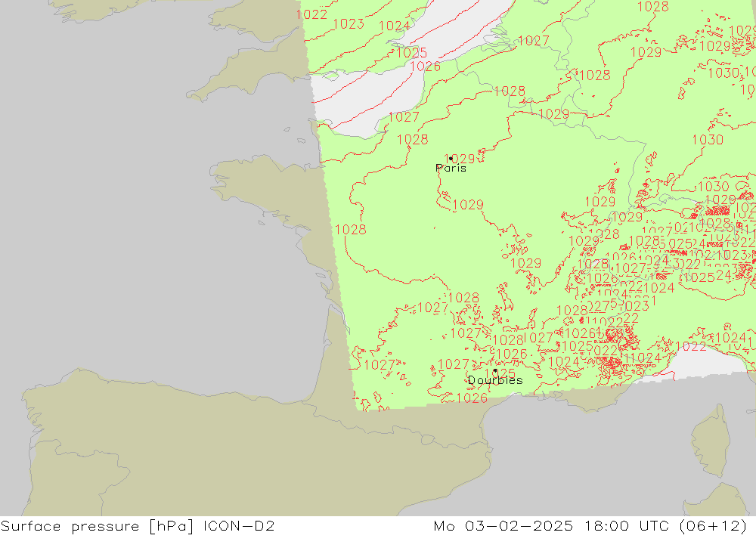
Task: Click the 1030 label in eastern region
Action: 708,140
